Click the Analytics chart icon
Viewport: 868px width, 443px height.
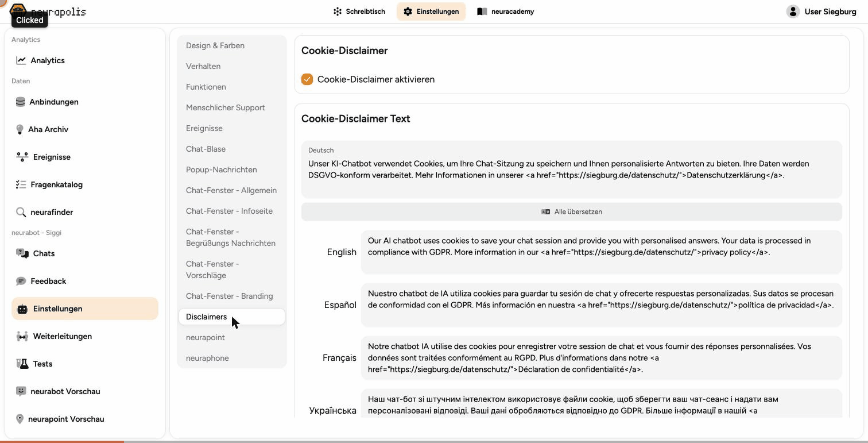(x=21, y=60)
